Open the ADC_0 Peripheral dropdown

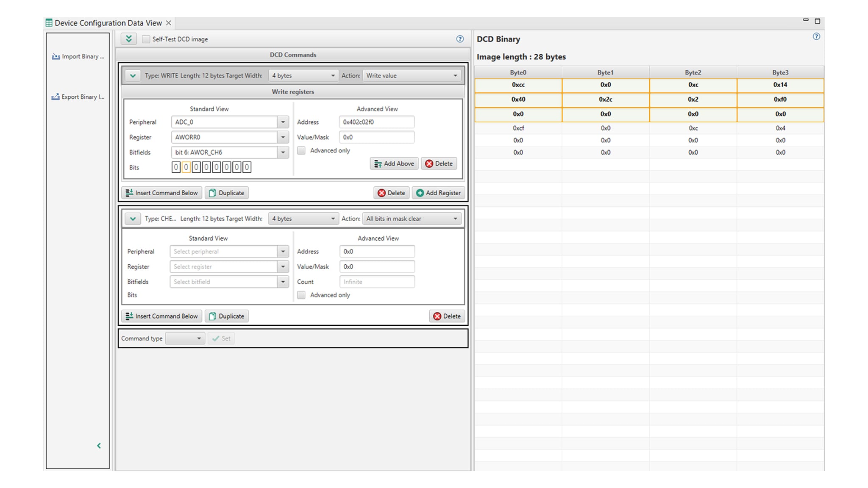tap(283, 122)
